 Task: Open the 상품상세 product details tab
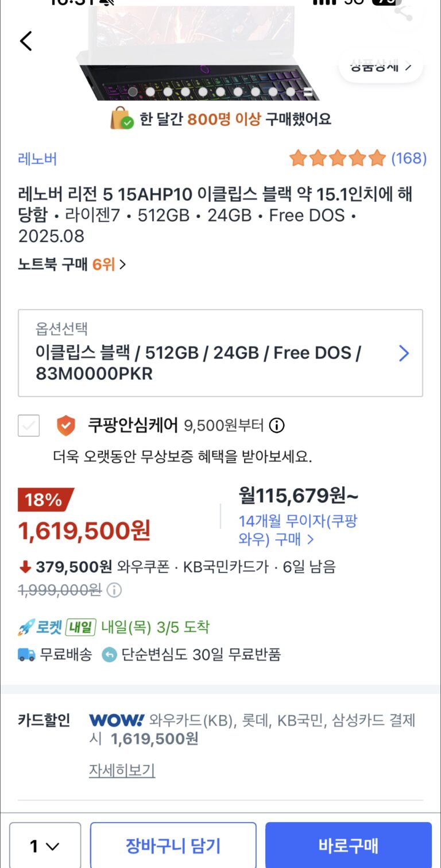coord(381,66)
